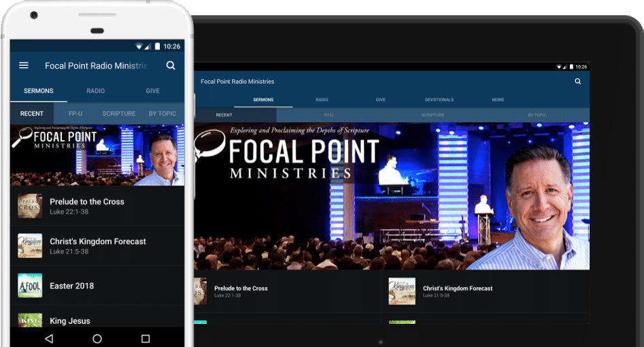Tap Christ's Kingdom Forecast thumbnail on tablet
The image size is (644, 347).
click(402, 291)
